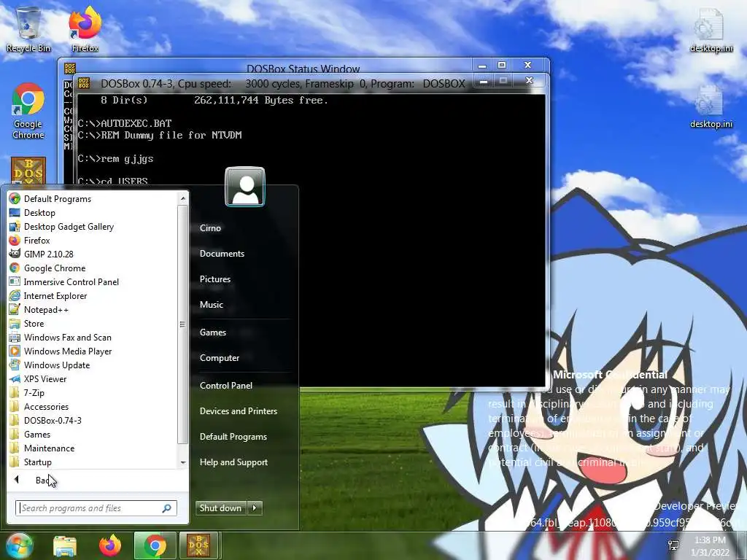Open Pictures from the Start menu

pos(215,279)
